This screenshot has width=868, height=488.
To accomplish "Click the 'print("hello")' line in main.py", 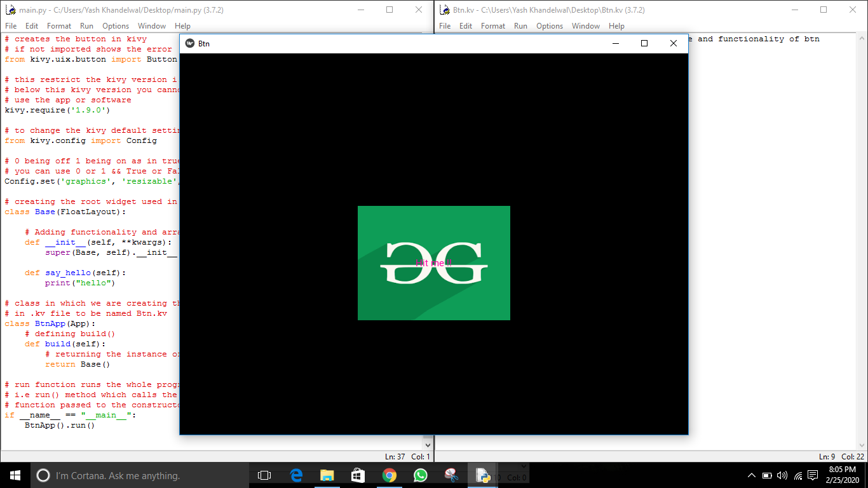I will (x=80, y=283).
